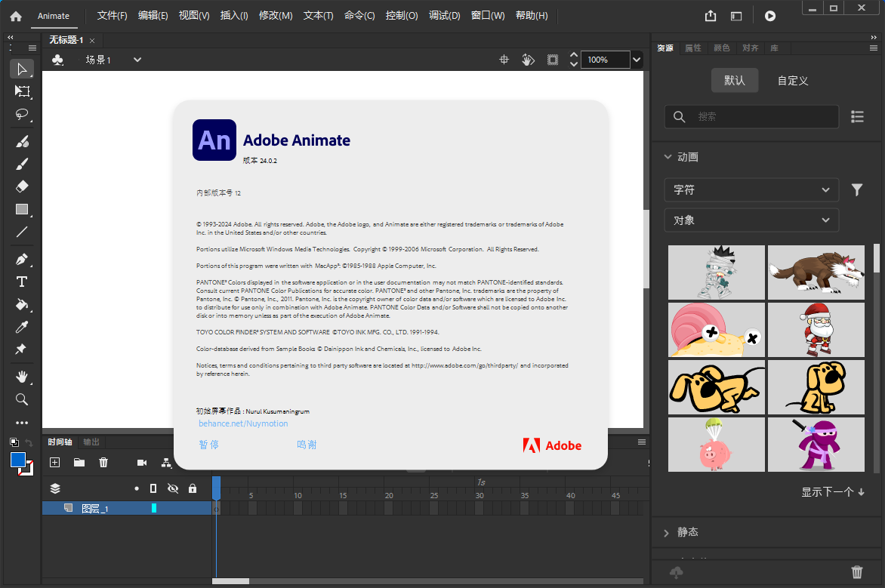This screenshot has width=885, height=588.
Task: Open the zoom level dropdown
Action: click(637, 60)
